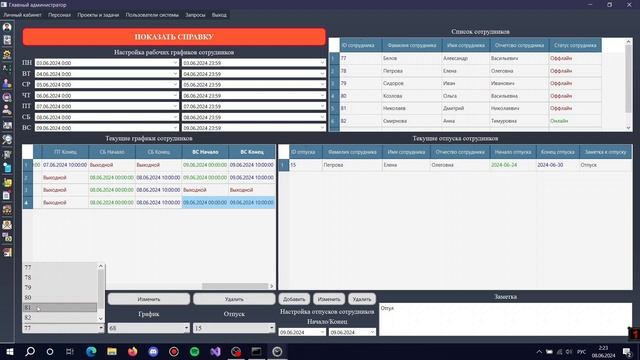The height and width of the screenshot is (360, 640).
Task: Click the 2024-06-30 vacation end cell
Action: 558,165
